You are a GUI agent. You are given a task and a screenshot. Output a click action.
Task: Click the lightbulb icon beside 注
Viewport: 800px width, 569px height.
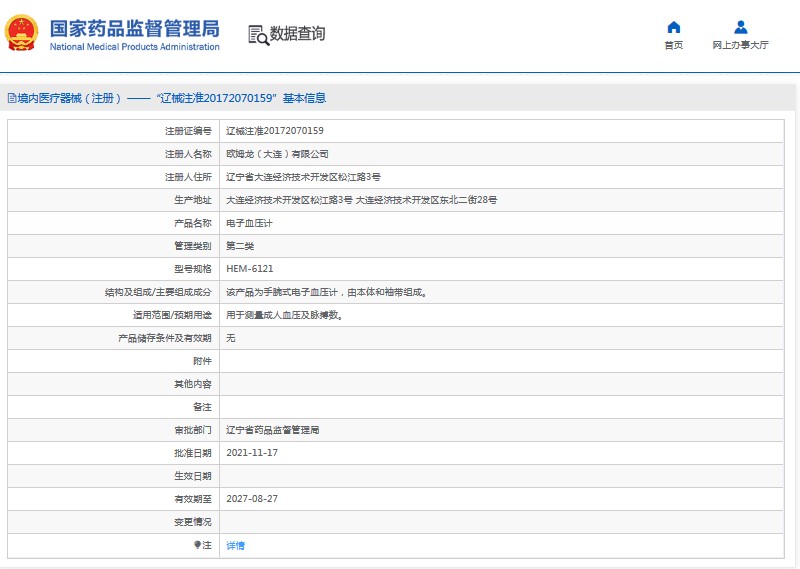point(197,545)
